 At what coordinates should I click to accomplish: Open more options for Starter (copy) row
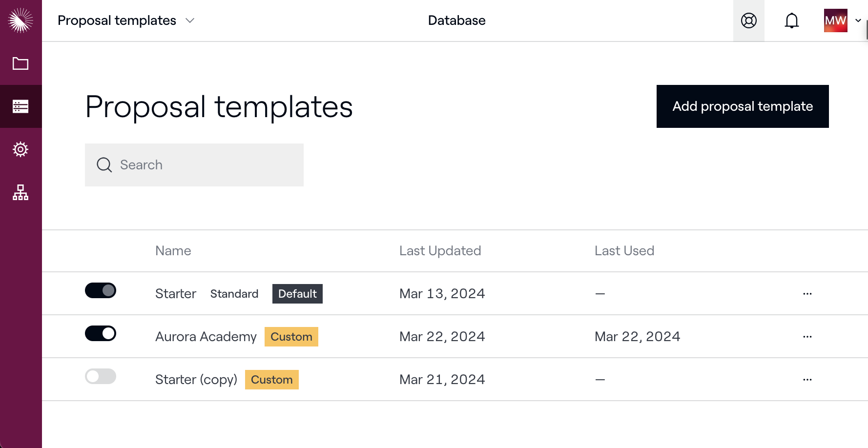click(807, 380)
